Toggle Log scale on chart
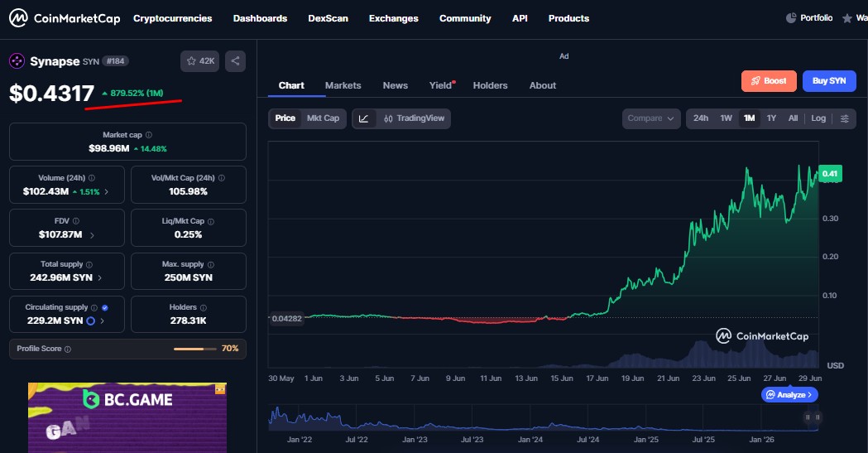 coord(818,118)
